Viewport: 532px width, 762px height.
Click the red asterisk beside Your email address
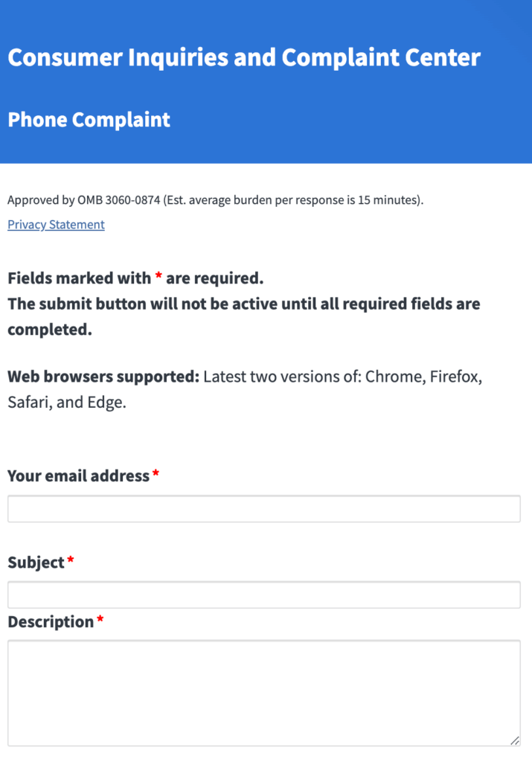coord(156,475)
